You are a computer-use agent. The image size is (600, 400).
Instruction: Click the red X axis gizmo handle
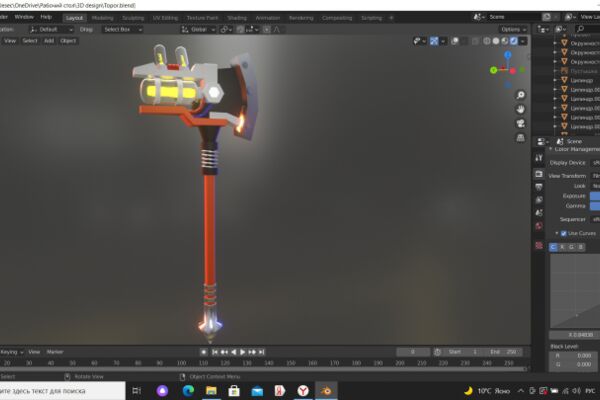(513, 71)
